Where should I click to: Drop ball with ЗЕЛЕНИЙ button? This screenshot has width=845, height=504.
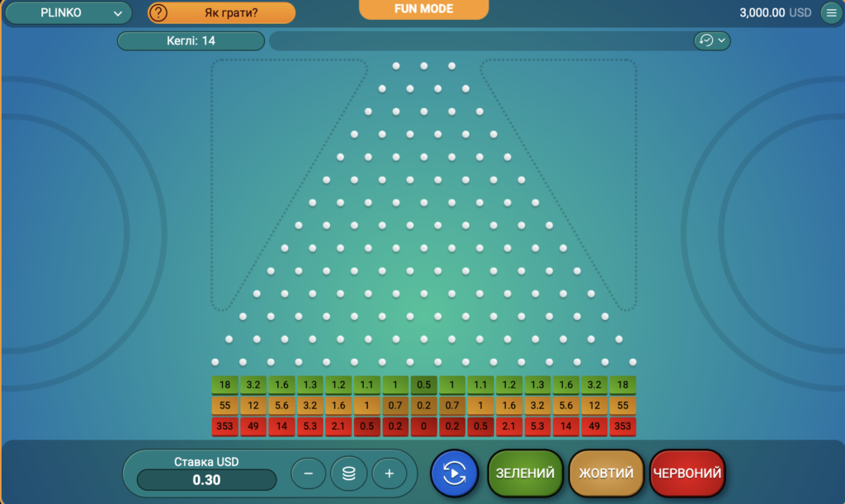click(x=525, y=473)
